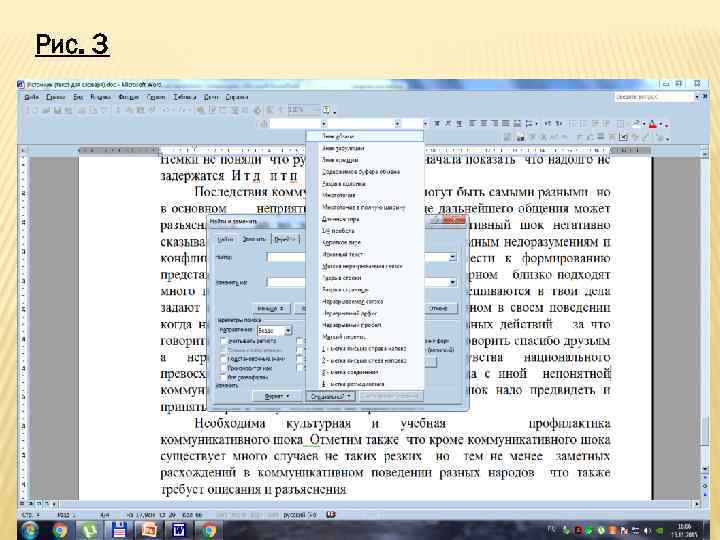Switch to the 'Перейти' tab in dialog
Viewport: 720px width, 540px height.
(285, 239)
